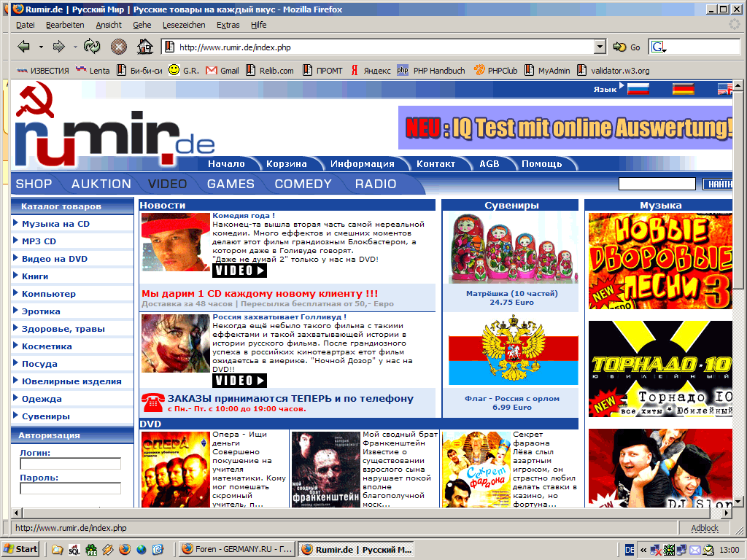Switch site language to Russian flag
The image size is (747, 560).
tap(638, 89)
